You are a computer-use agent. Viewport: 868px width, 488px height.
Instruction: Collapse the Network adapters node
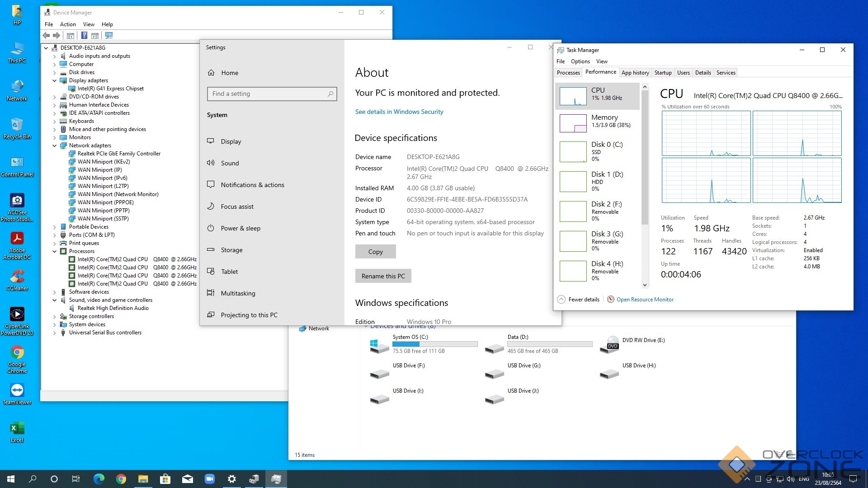click(x=55, y=145)
